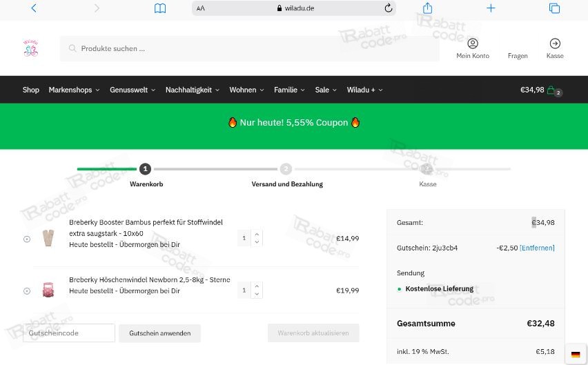This screenshot has height=365, width=588.
Task: Open the Fragen link in the header
Action: (518, 56)
